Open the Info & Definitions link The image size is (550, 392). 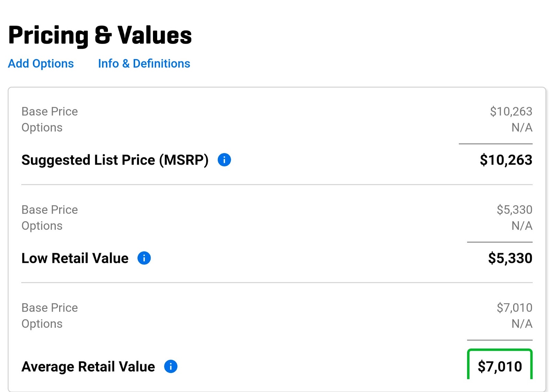(x=144, y=64)
